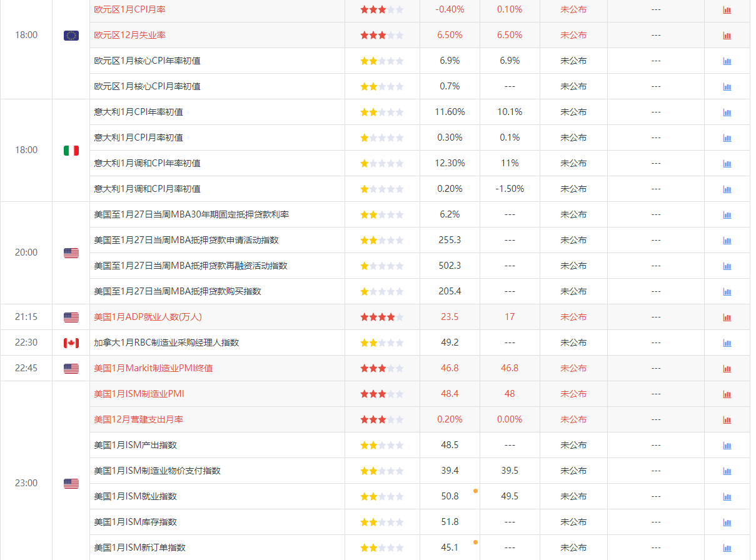Open chart icon for 欧元区1月CPI月率
Image resolution: width=756 pixels, height=560 pixels.
(x=727, y=10)
